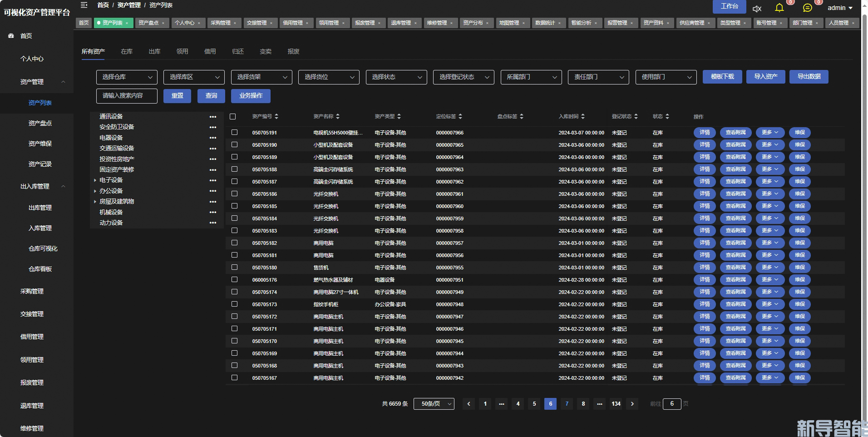The image size is (868, 437).
Task: Open 资产盘点 in the left sidebar
Action: (x=40, y=123)
